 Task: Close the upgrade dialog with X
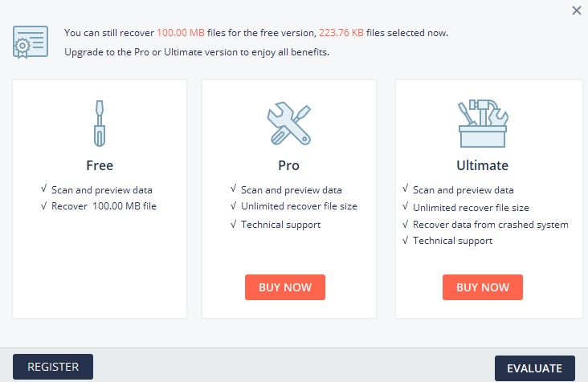tap(576, 11)
